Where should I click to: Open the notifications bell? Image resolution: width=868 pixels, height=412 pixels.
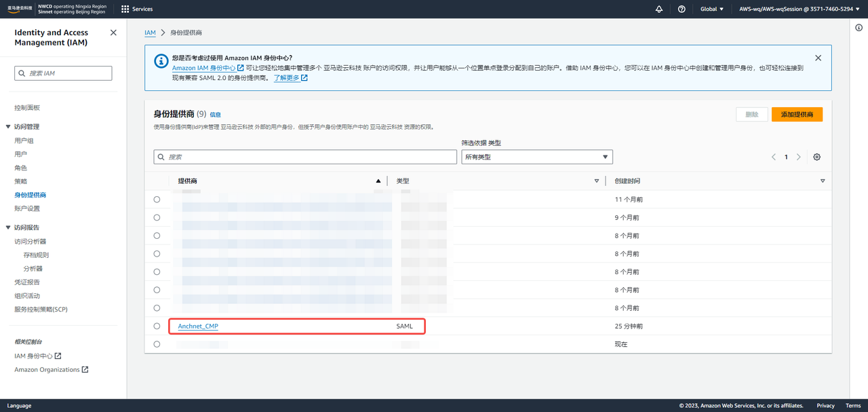659,9
